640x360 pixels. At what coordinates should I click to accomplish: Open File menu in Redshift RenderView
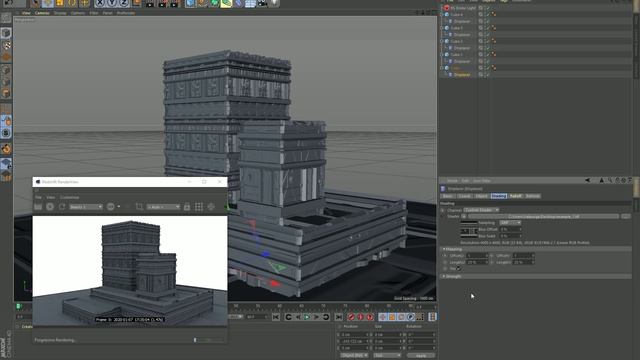[38, 197]
